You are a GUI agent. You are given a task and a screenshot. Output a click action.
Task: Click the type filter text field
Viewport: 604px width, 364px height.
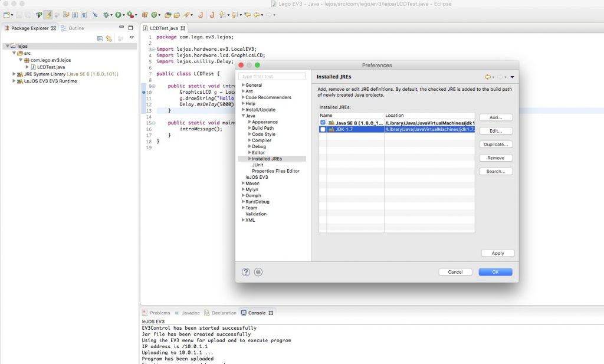tap(272, 76)
